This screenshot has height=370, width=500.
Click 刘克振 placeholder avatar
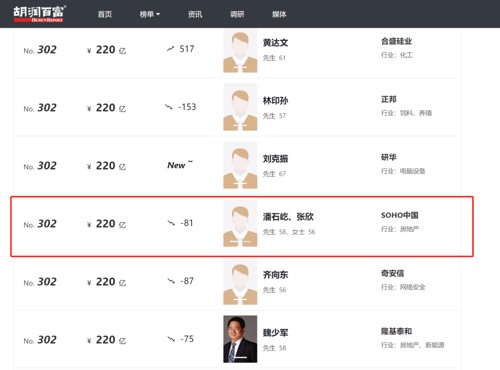point(240,165)
